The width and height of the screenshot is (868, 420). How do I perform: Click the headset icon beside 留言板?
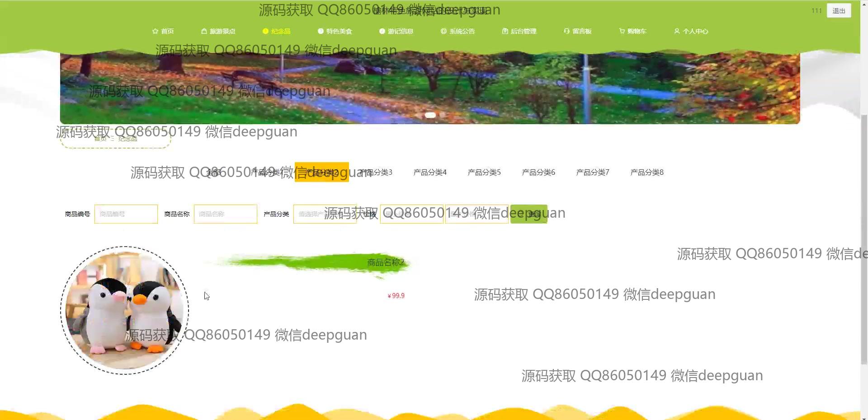pos(566,31)
